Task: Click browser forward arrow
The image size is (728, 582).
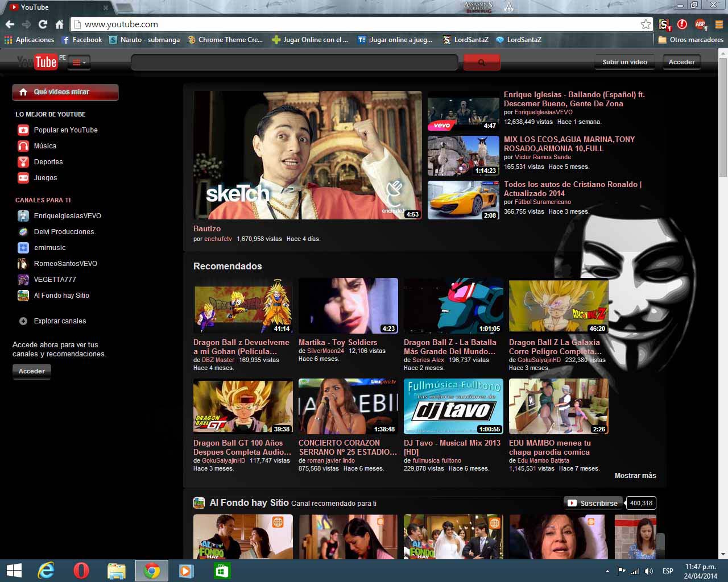Action: click(x=26, y=24)
